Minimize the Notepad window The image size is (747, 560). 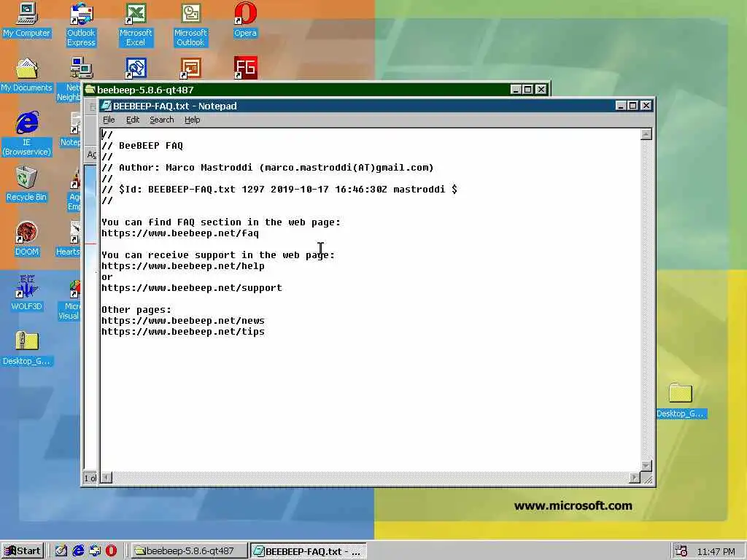point(620,106)
